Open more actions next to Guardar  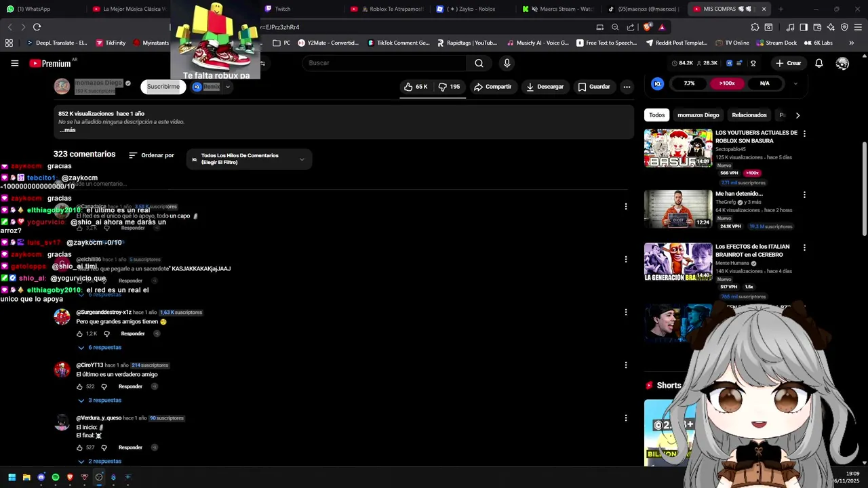pyautogui.click(x=627, y=87)
